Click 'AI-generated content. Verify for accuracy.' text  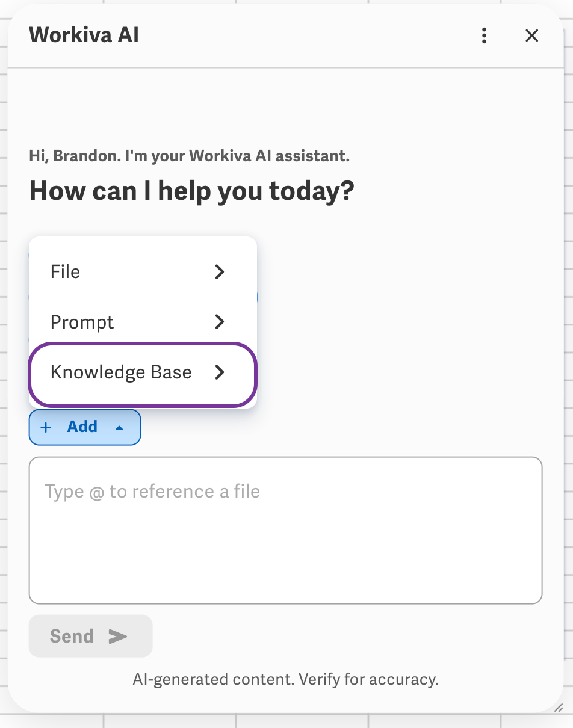click(285, 680)
